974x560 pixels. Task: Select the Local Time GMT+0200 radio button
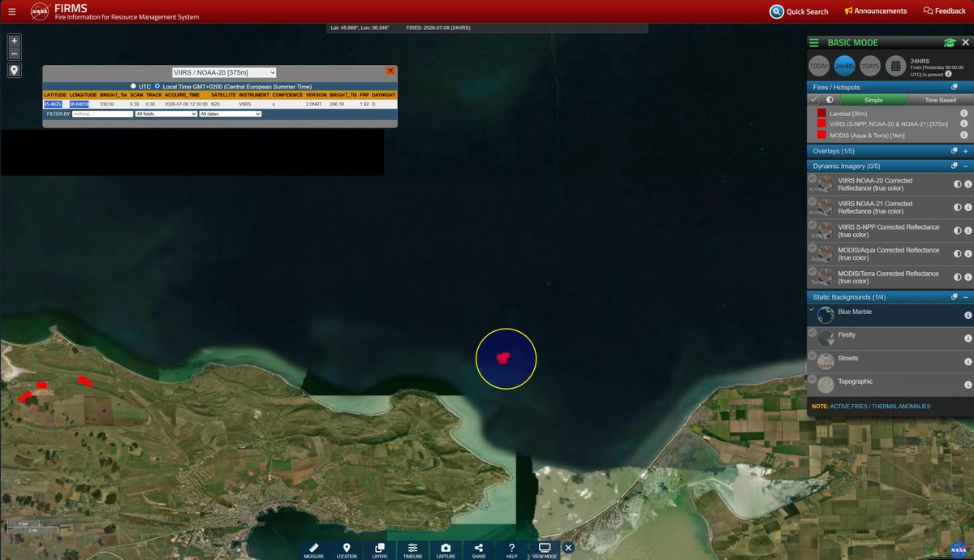pos(156,86)
